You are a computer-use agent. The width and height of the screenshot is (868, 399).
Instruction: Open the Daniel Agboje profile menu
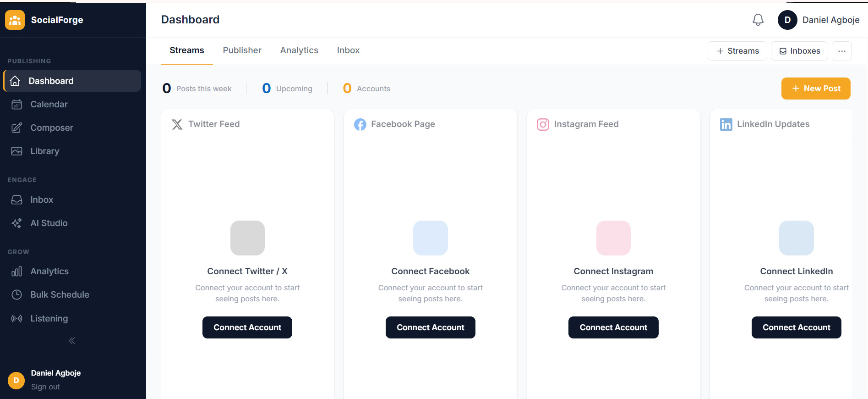coord(819,20)
